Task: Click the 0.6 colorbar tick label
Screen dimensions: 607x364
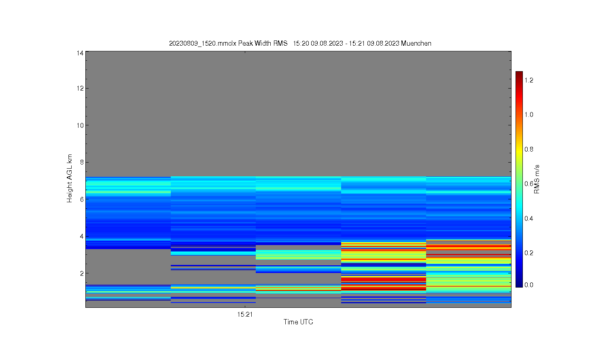Action: coord(528,184)
